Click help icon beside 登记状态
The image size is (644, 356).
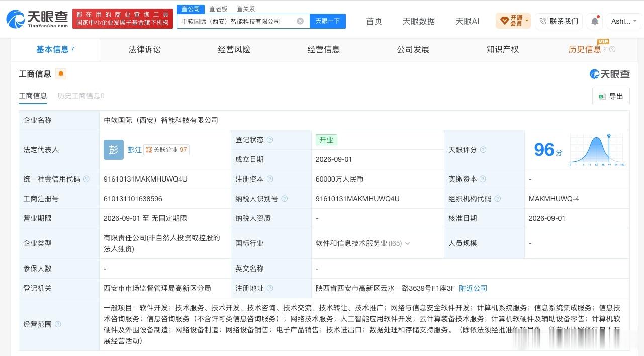(x=270, y=140)
